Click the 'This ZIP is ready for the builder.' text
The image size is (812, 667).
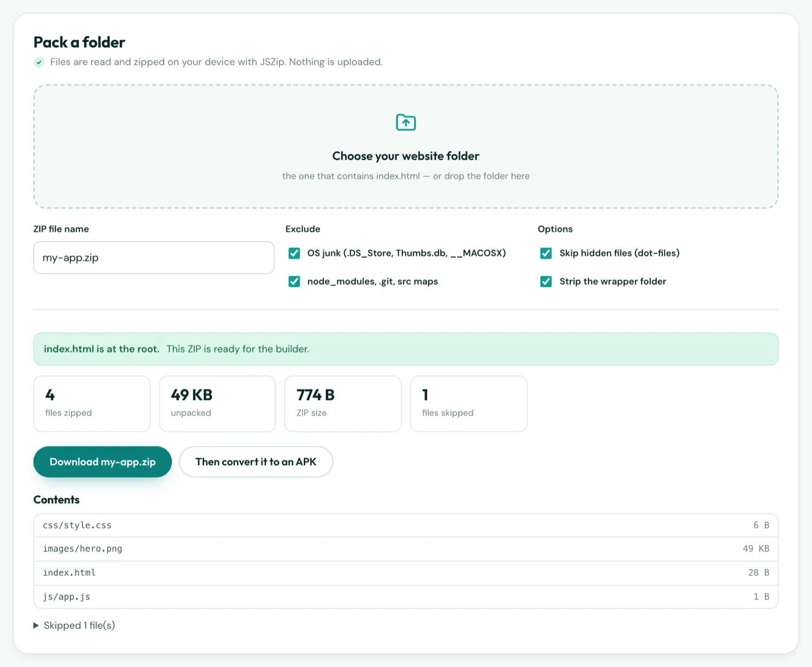coord(238,349)
